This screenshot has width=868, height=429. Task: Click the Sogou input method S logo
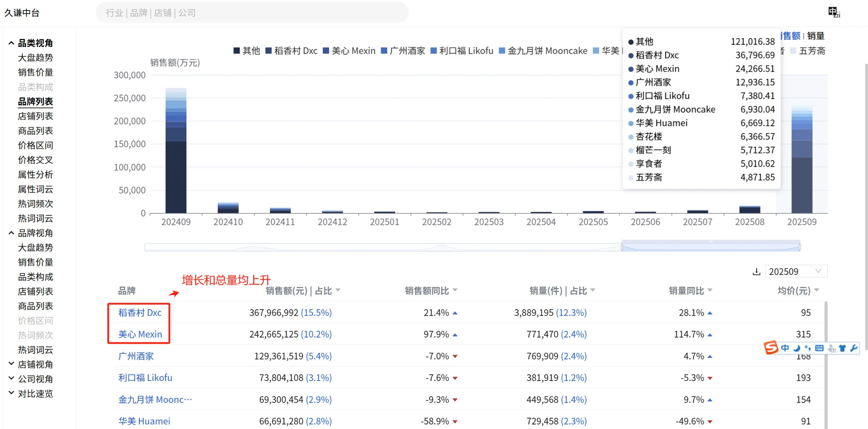coord(771,348)
